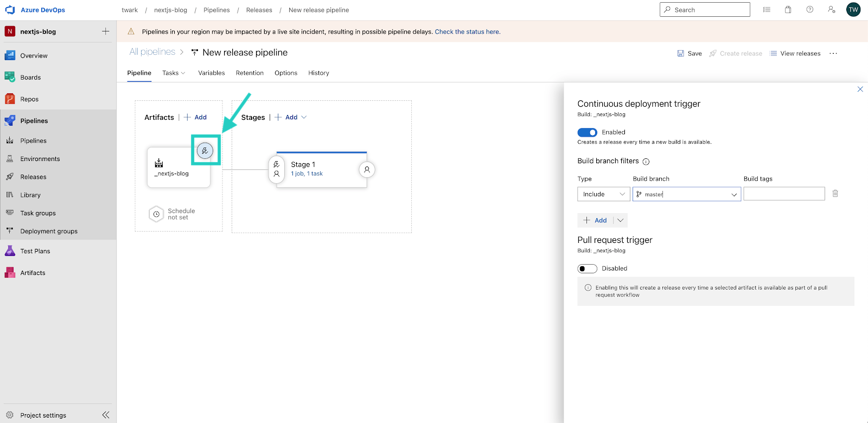Screen dimensions: 868x423
Task: Switch to the Retention tab
Action: pos(250,73)
